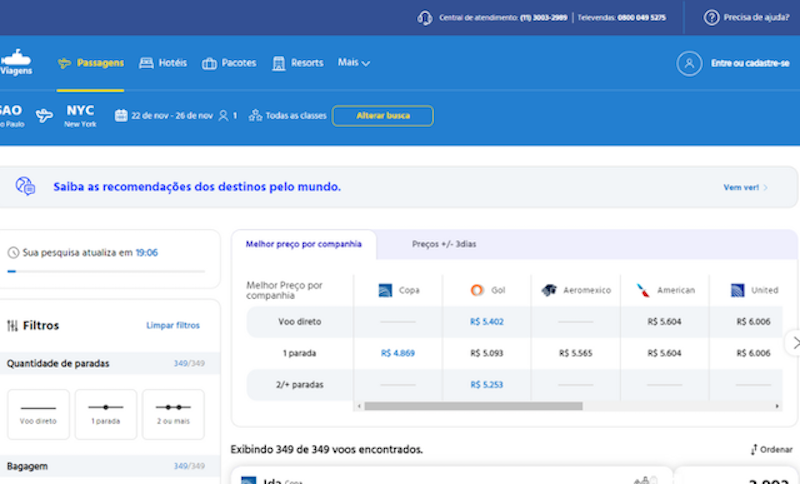Select Aeromexico 1 parada price R$ 5.565
The width and height of the screenshot is (800, 484).
click(576, 353)
